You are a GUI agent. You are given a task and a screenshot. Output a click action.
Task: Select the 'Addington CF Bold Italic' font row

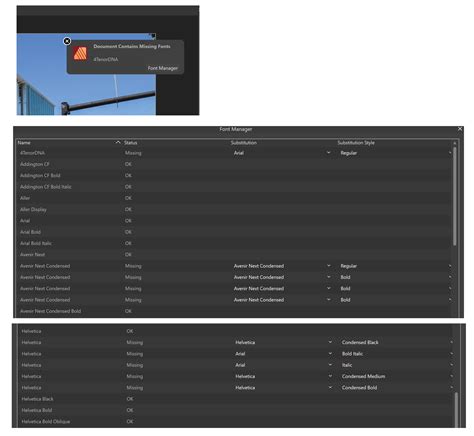click(234, 187)
